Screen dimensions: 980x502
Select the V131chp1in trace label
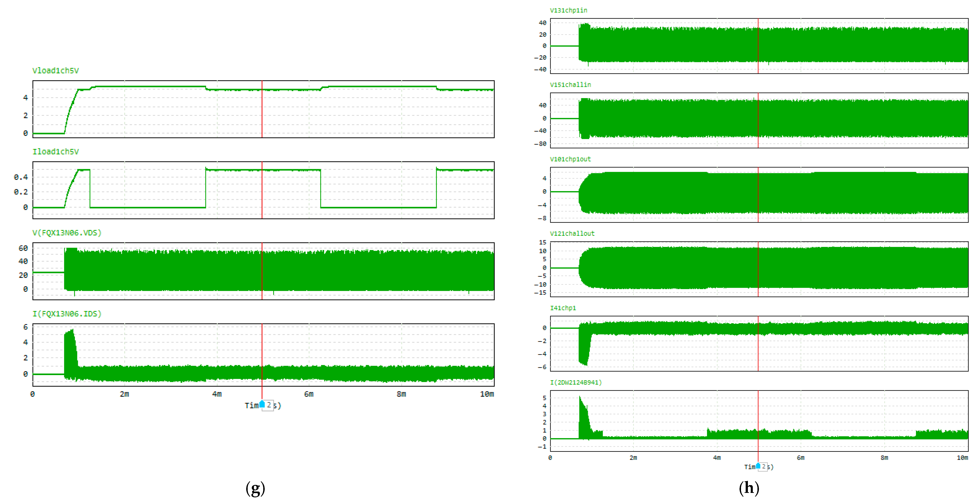[568, 10]
